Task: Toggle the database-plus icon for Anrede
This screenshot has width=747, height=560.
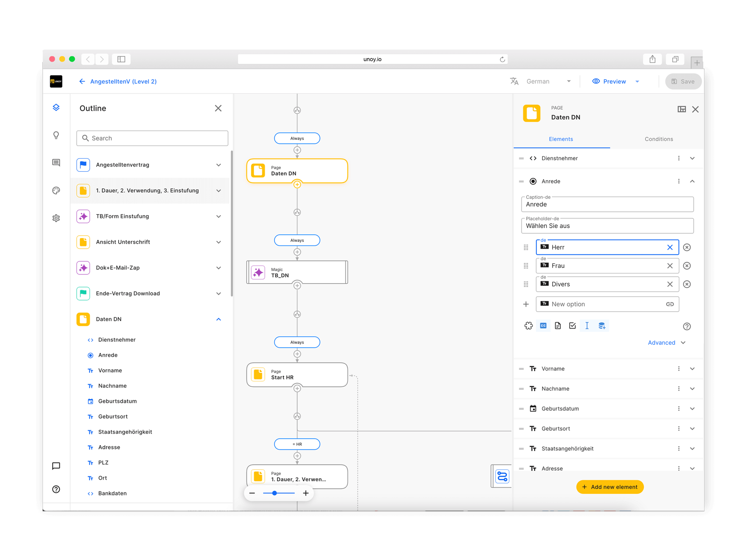Action: (x=602, y=326)
